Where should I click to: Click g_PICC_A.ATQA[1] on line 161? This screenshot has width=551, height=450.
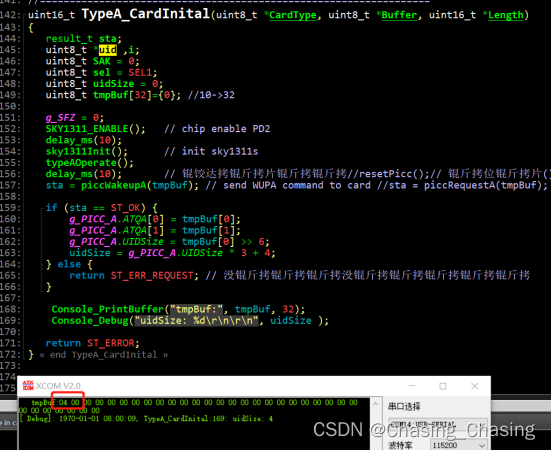point(116,230)
